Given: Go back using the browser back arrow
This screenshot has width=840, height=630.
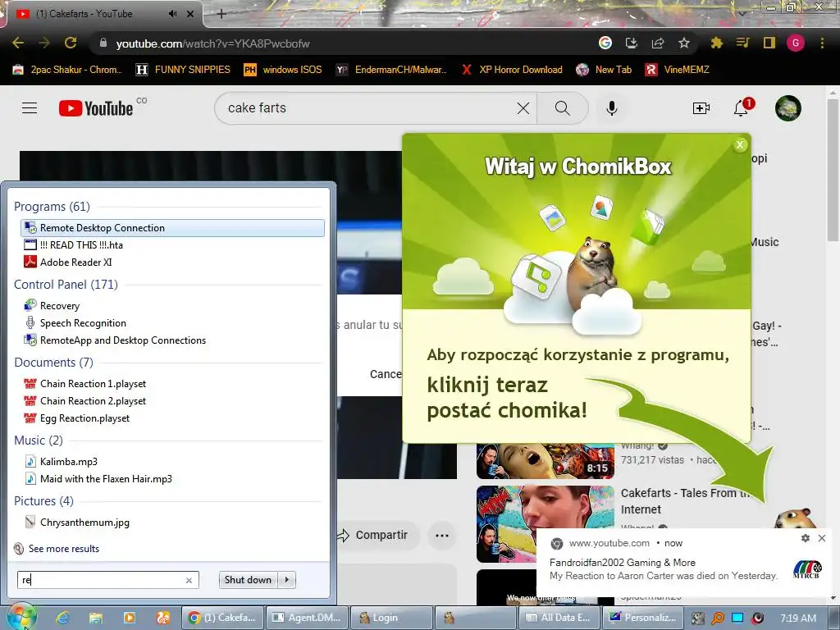Looking at the screenshot, I should 18,43.
